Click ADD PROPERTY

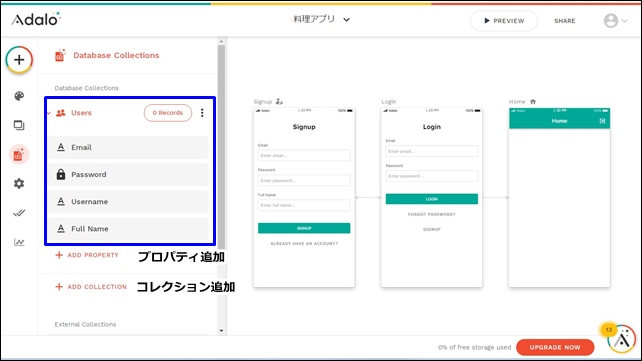[87, 255]
